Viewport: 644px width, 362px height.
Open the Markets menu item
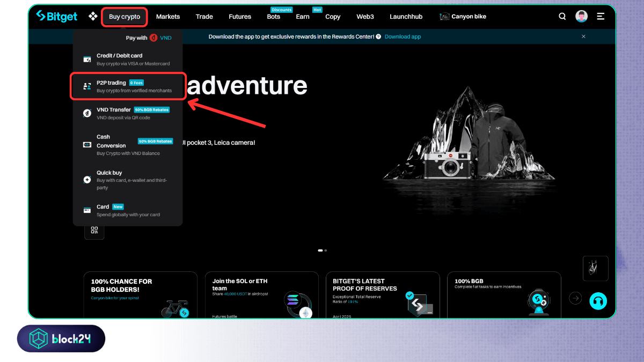coord(168,17)
